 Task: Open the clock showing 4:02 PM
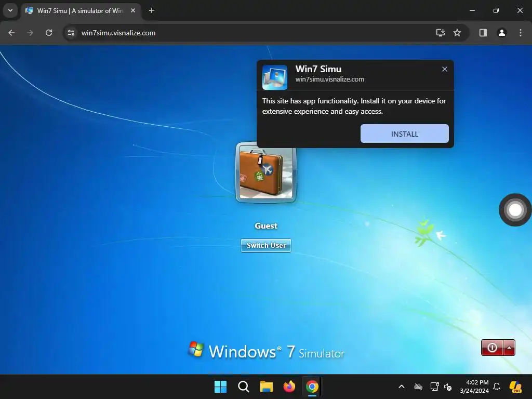(x=474, y=387)
